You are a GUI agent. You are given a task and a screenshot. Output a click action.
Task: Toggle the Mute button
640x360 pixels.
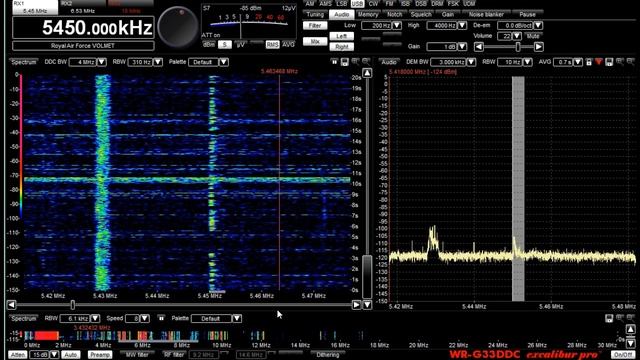pos(533,36)
